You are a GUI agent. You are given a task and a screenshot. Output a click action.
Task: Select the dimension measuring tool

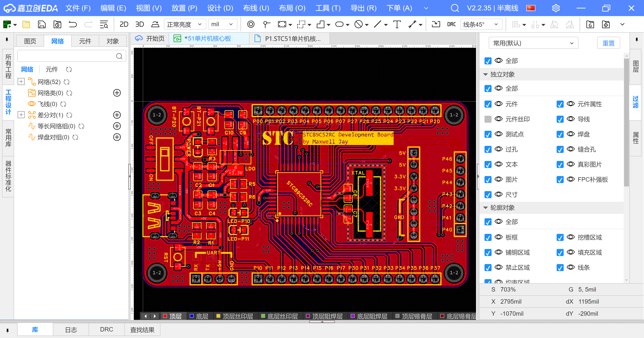[412, 24]
